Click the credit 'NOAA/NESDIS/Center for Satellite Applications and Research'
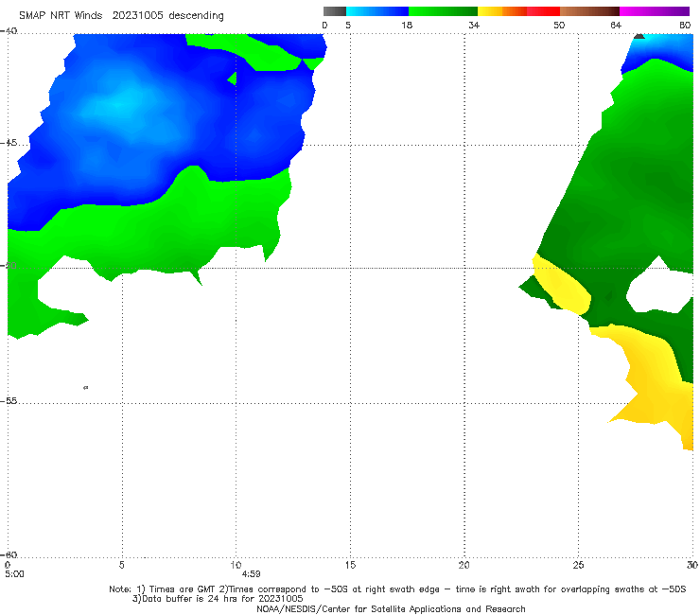 coord(391,609)
